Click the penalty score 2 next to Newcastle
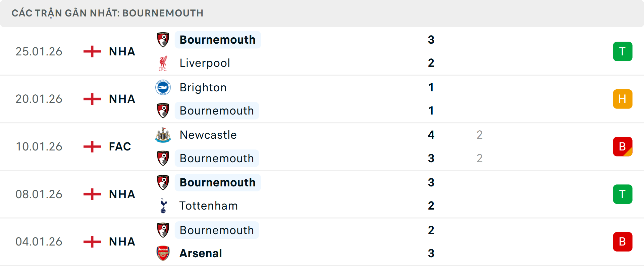Screen dimensions: 644x266 480,135
